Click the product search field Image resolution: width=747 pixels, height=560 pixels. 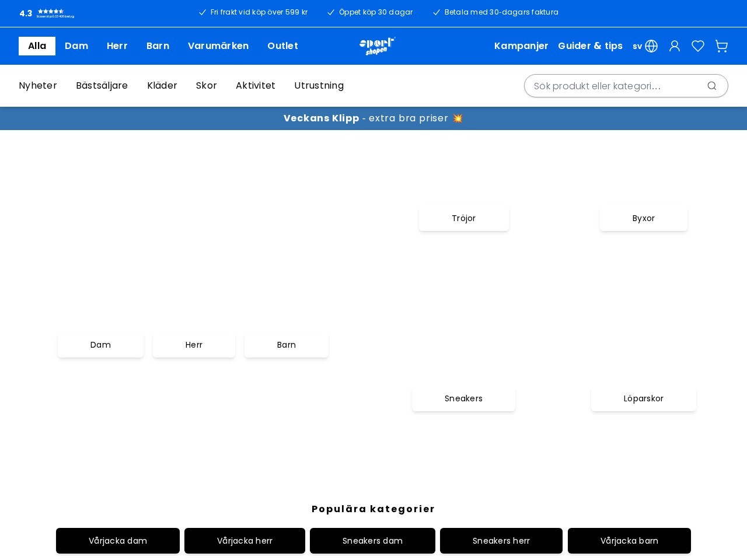point(613,86)
